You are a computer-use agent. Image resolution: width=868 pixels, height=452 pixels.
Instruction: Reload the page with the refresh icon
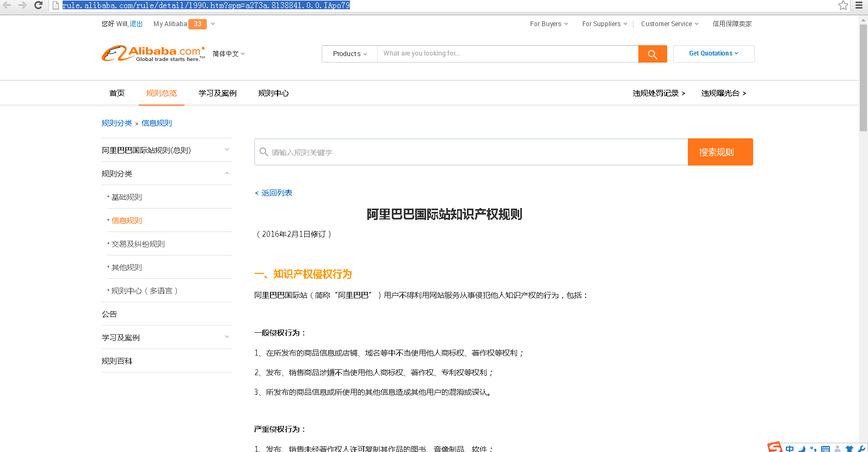pos(38,5)
